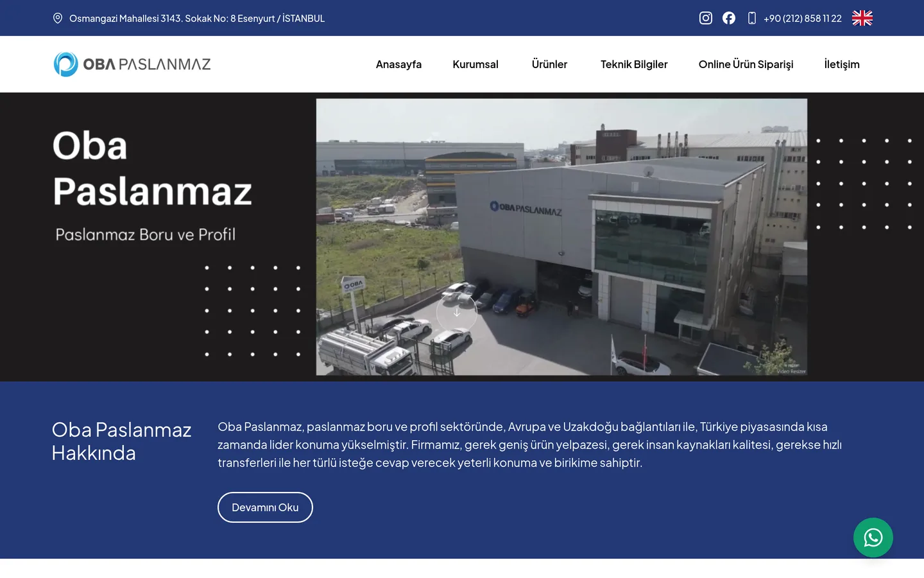
Task: Open the Facebook page icon
Action: tap(729, 18)
